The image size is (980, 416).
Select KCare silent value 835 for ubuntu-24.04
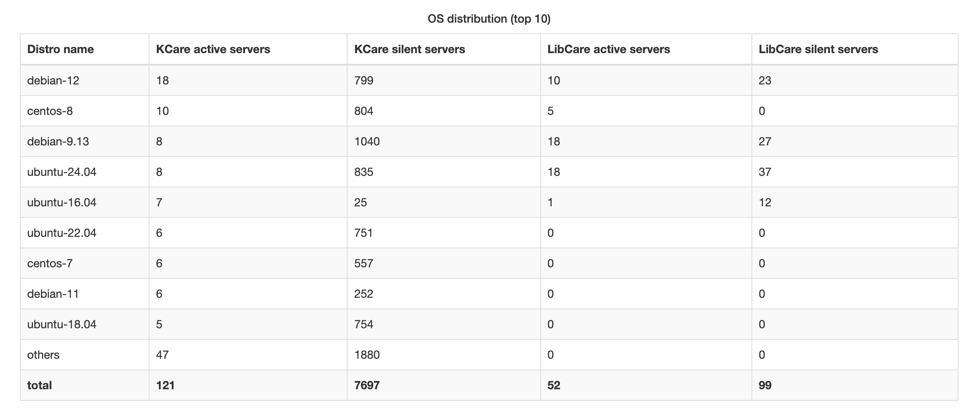364,172
